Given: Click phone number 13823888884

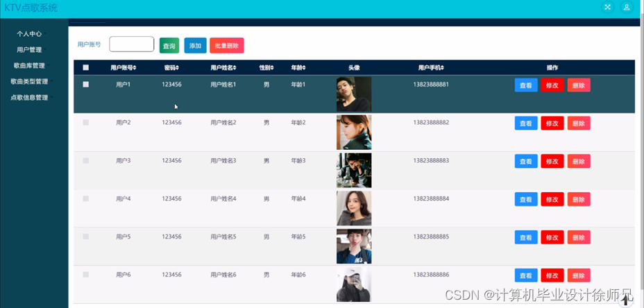Looking at the screenshot, I should [x=431, y=199].
